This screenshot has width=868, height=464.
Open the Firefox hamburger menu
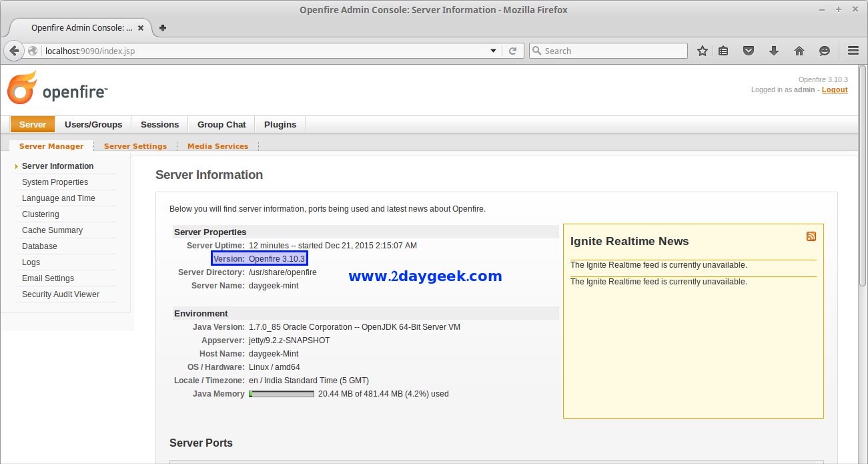click(853, 51)
